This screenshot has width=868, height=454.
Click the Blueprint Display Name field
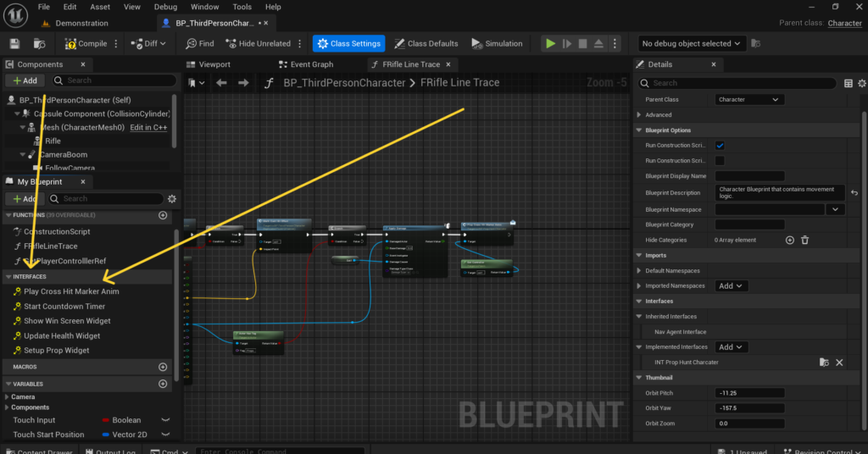(749, 176)
